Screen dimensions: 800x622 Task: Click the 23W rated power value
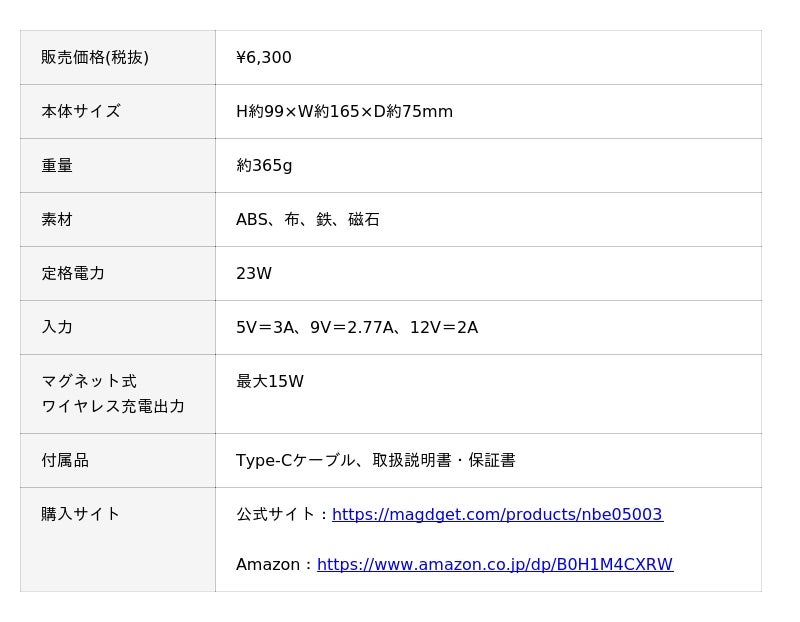(x=254, y=273)
